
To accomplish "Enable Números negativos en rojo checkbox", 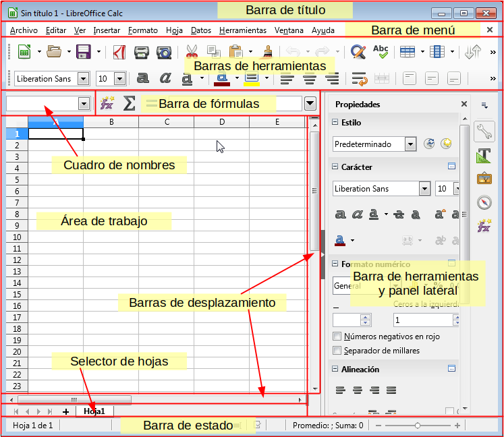I will [337, 337].
